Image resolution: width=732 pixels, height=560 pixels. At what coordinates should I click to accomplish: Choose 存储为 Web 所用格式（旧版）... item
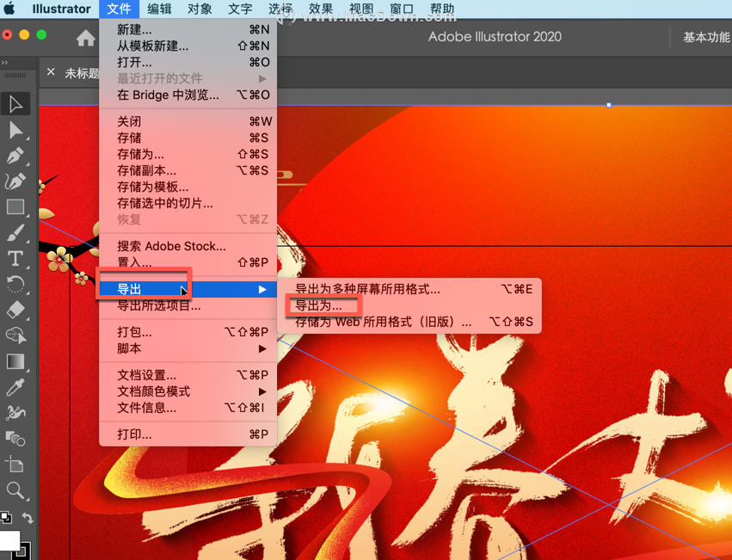click(409, 323)
